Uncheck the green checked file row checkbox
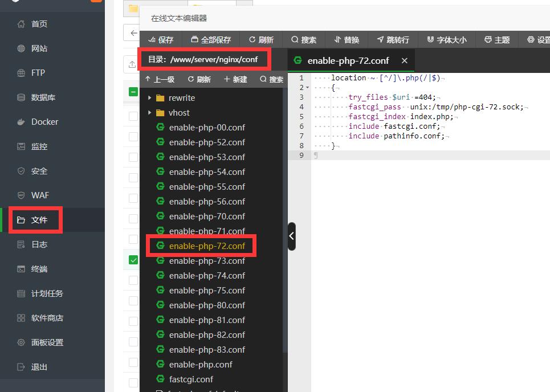This screenshot has width=550, height=392. point(133,260)
